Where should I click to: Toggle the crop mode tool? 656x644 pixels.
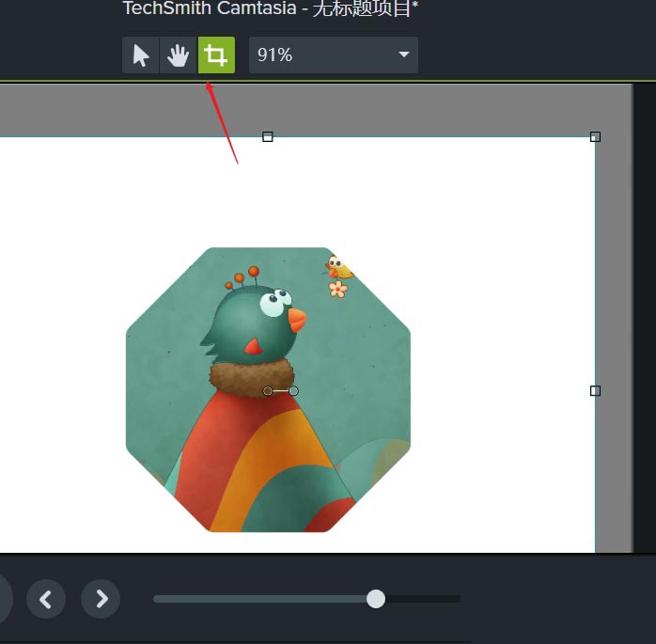click(x=216, y=55)
